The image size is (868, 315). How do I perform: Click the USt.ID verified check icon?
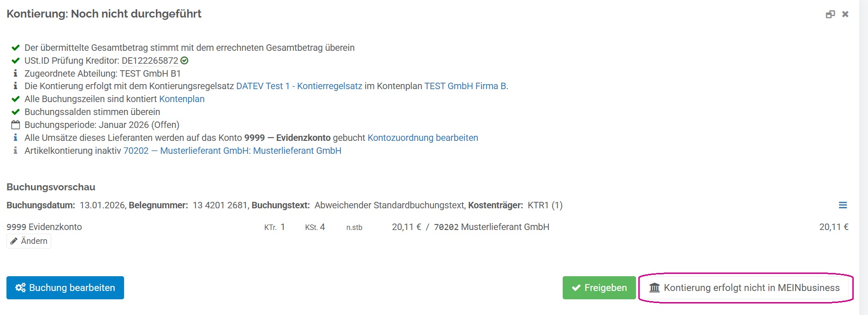[184, 61]
